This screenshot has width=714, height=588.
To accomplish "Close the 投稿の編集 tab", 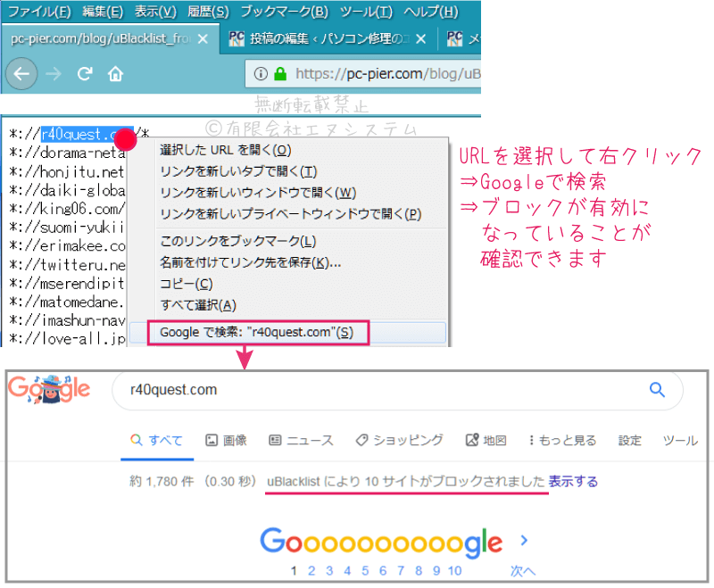I will pos(420,39).
